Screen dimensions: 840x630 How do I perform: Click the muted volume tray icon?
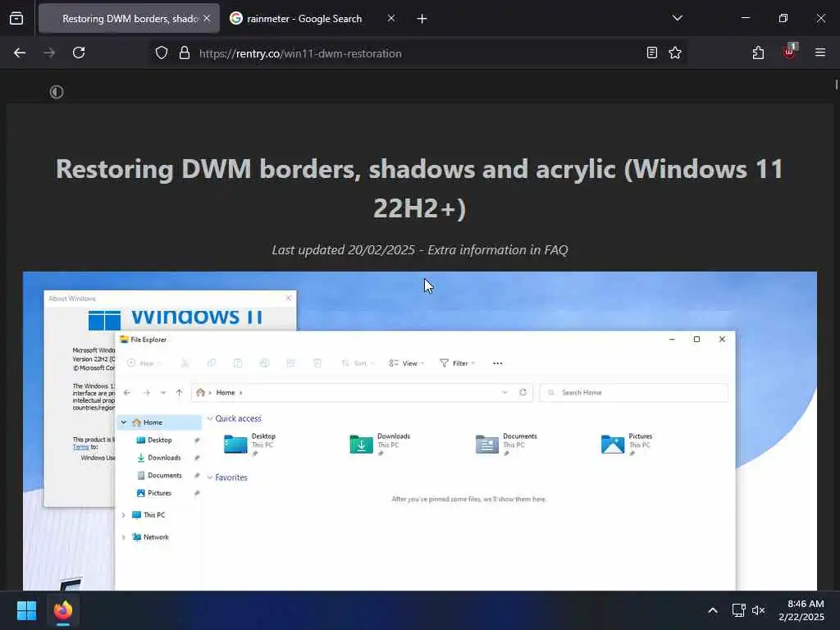tap(759, 610)
